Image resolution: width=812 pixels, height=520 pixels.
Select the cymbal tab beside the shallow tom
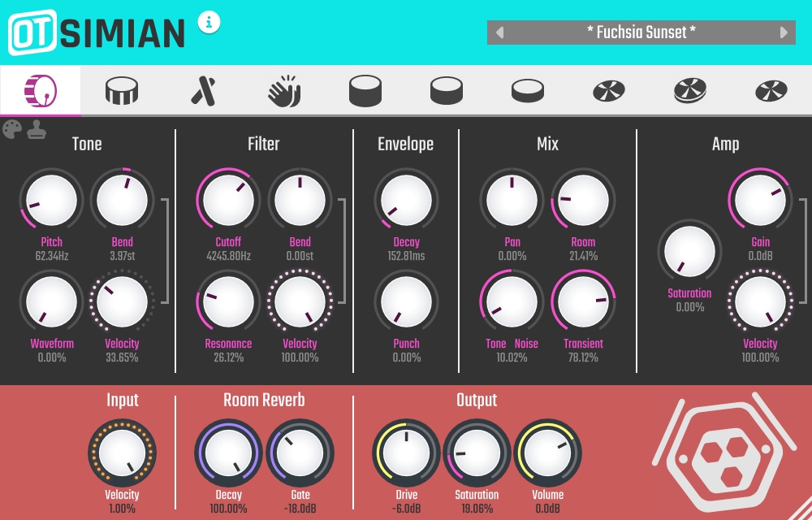pyautogui.click(x=609, y=91)
